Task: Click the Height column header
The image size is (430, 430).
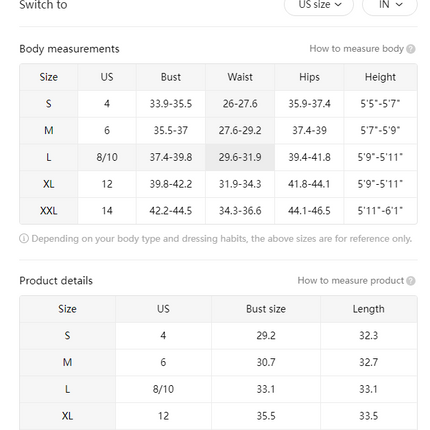Action: [x=380, y=77]
